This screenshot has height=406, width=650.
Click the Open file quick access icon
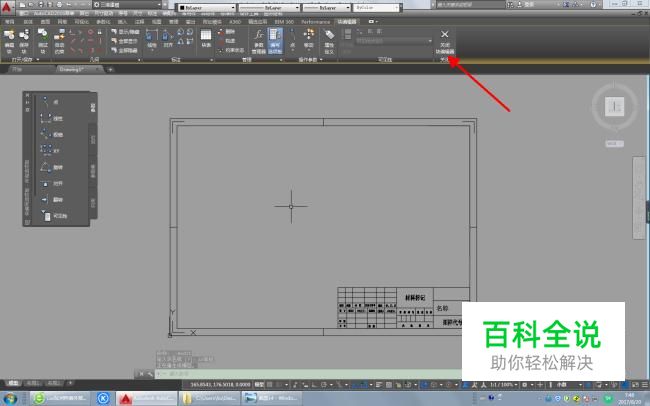click(31, 5)
